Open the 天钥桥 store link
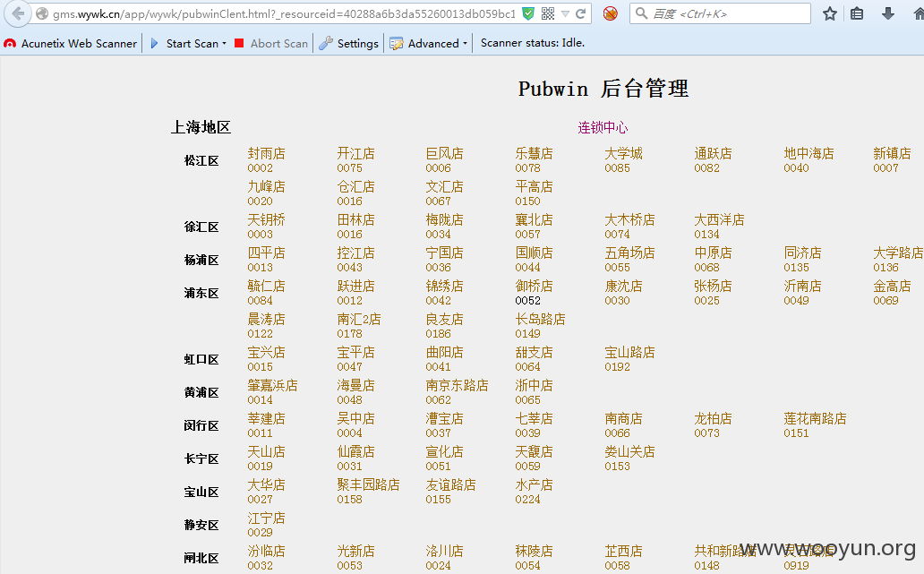The height and width of the screenshot is (574, 924). [x=266, y=219]
